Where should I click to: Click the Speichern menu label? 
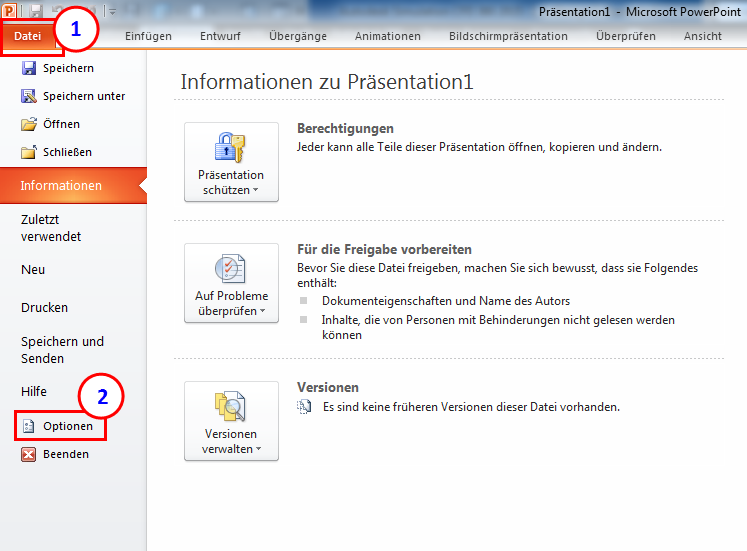pyautogui.click(x=68, y=68)
